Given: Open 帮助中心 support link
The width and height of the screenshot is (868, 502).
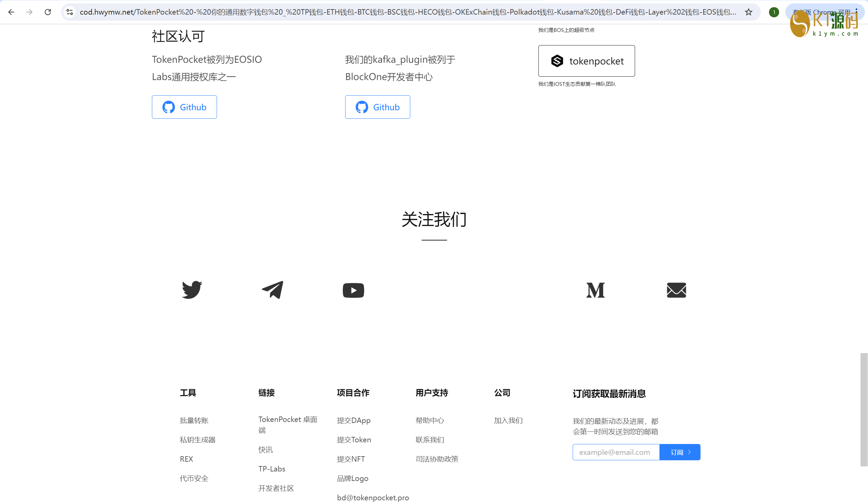Looking at the screenshot, I should point(430,420).
